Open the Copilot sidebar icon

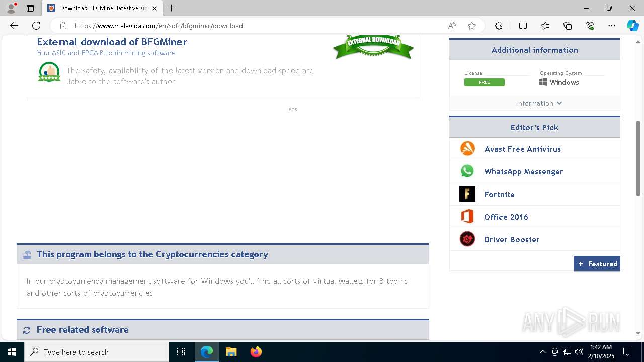632,26
